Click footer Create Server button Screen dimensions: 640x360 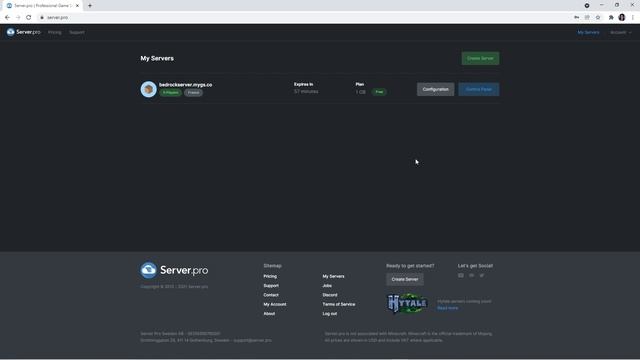tap(405, 279)
